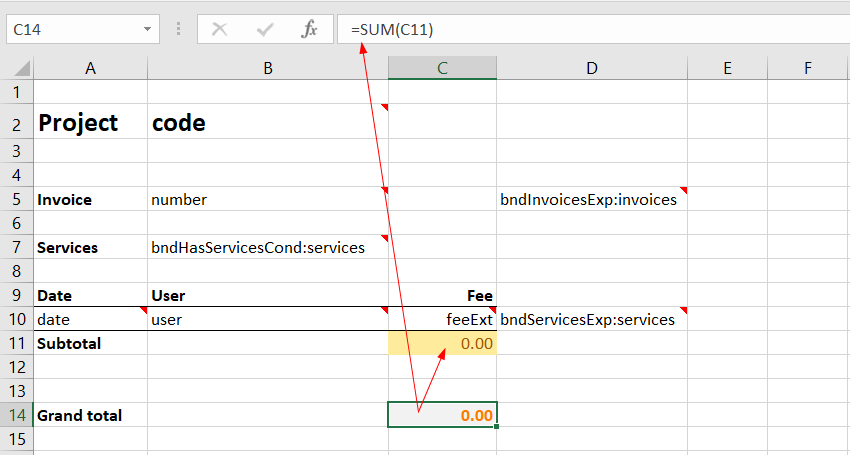Select the Project heading cell
The image size is (850, 455).
coord(90,123)
